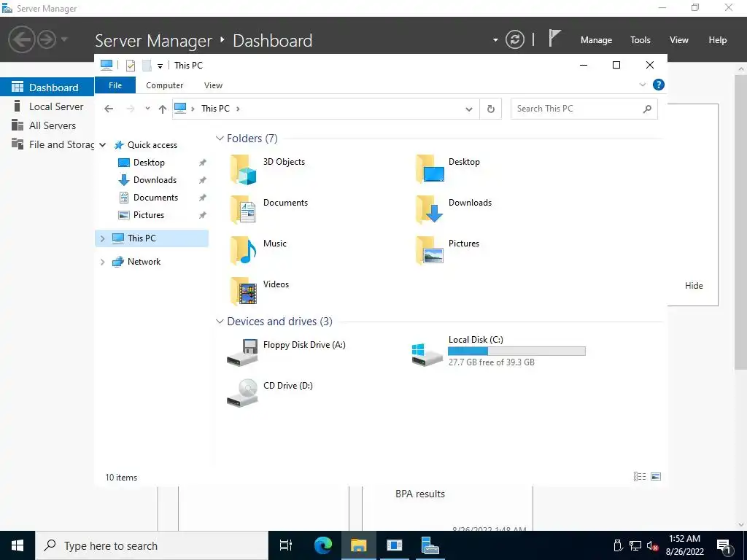The image size is (747, 560).
Task: Select CD Drive (D:)
Action: (270, 393)
